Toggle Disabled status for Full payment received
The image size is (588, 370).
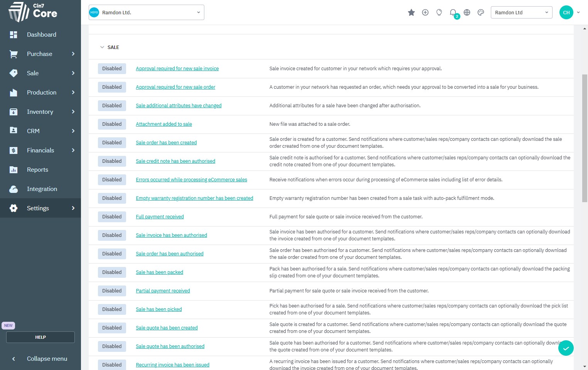pyautogui.click(x=112, y=217)
